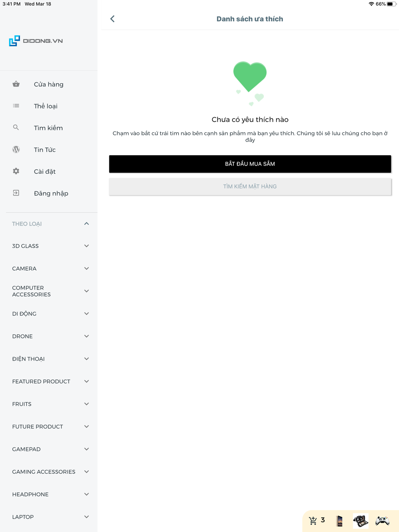Select the Cài đặt menu item
This screenshot has height=532, width=399.
pos(45,171)
